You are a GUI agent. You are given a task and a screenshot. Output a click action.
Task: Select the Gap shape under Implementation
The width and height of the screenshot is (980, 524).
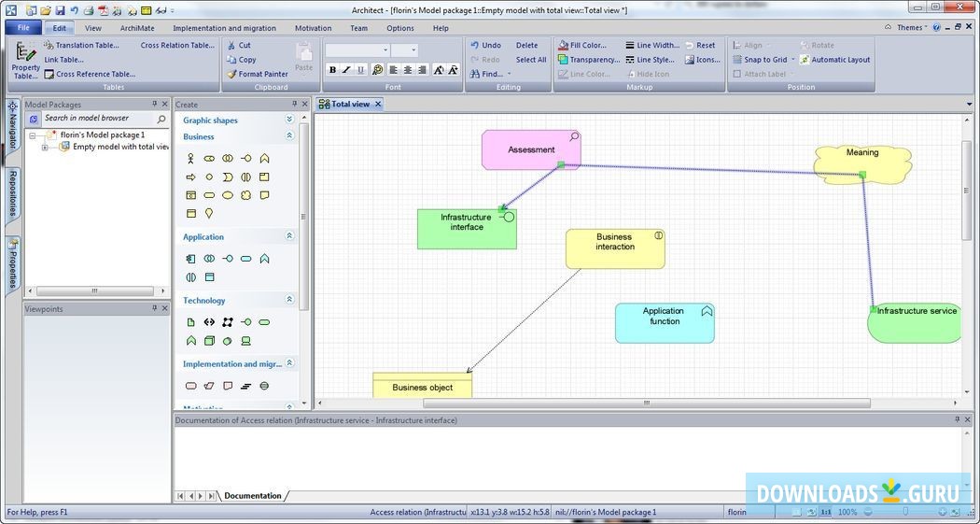pyautogui.click(x=264, y=386)
